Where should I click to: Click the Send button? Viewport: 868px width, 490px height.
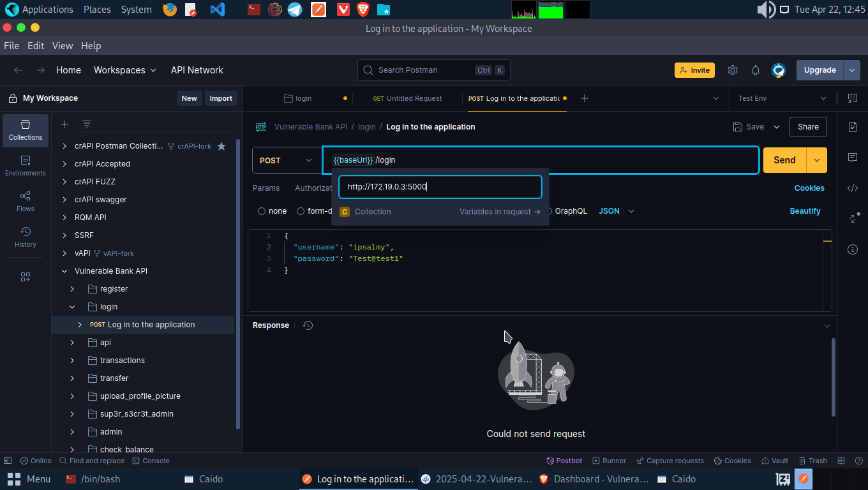(784, 160)
